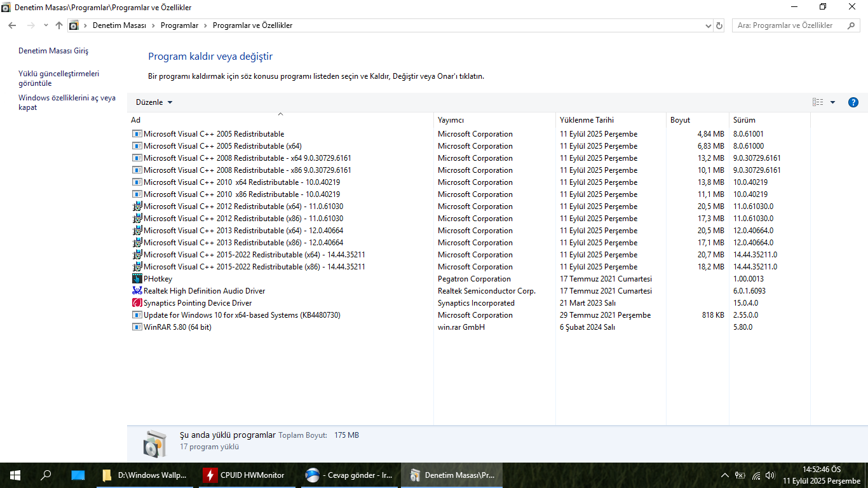Click the refresh icon beside address bar
Screen dimensions: 868x488
point(719,25)
